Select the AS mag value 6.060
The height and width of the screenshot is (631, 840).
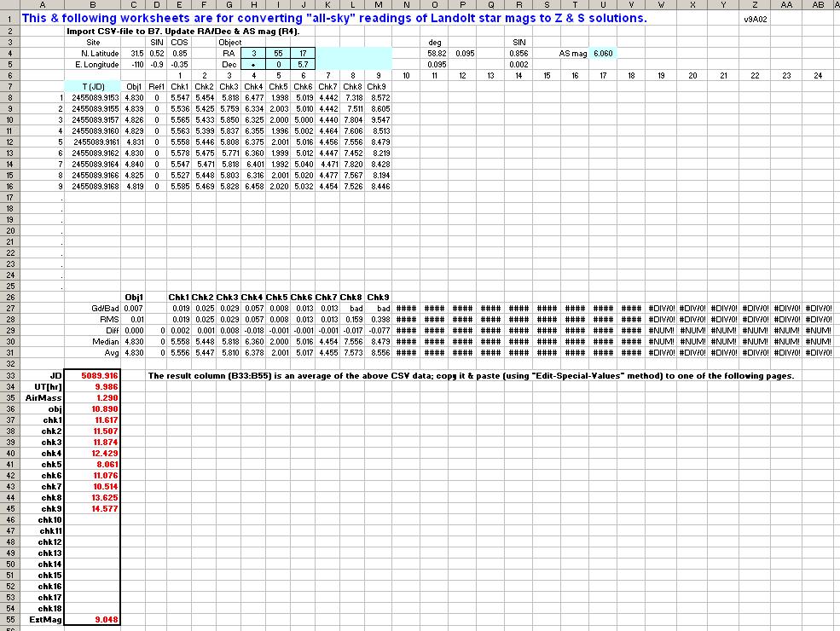pos(603,54)
